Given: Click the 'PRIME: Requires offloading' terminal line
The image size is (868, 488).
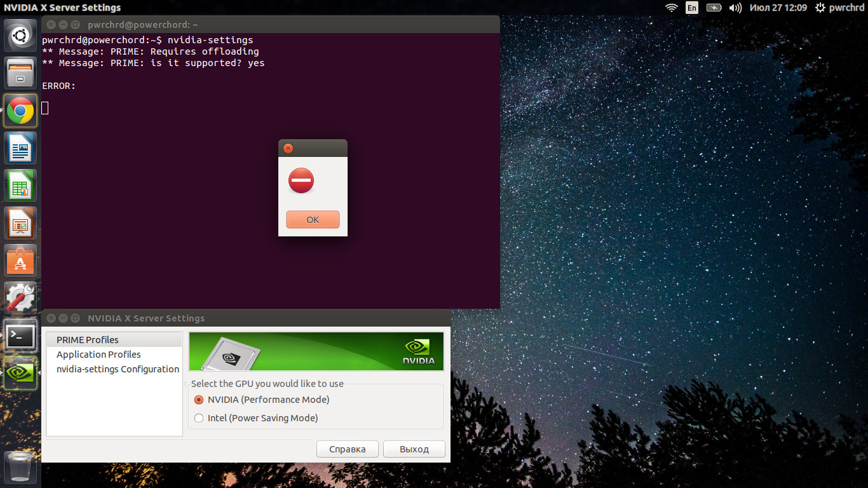Looking at the screenshot, I should click(150, 51).
